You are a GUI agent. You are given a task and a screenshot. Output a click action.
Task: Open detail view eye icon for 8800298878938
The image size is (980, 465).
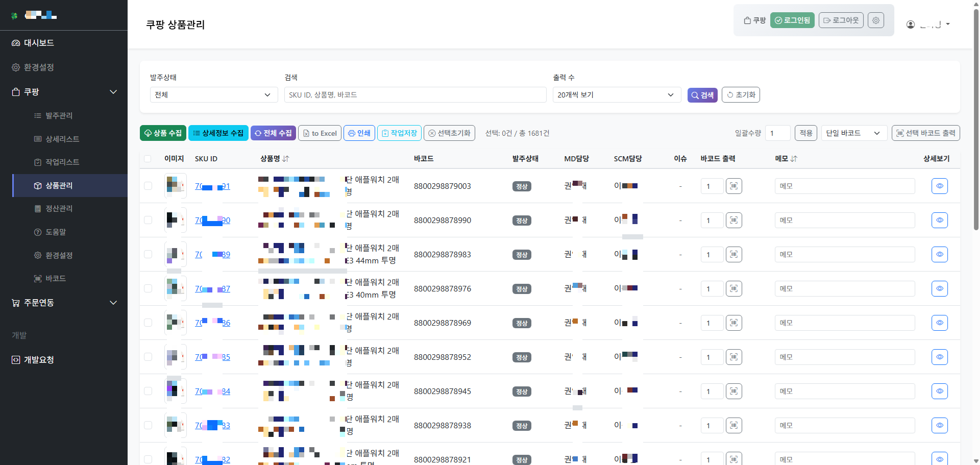point(939,425)
